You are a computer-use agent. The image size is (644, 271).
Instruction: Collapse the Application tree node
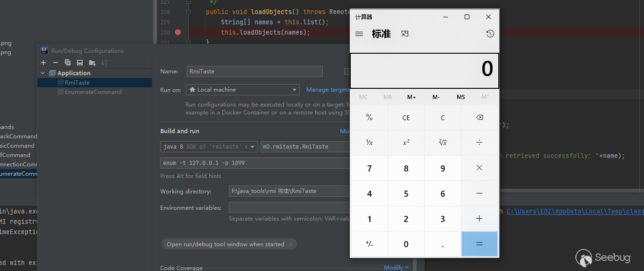point(43,73)
